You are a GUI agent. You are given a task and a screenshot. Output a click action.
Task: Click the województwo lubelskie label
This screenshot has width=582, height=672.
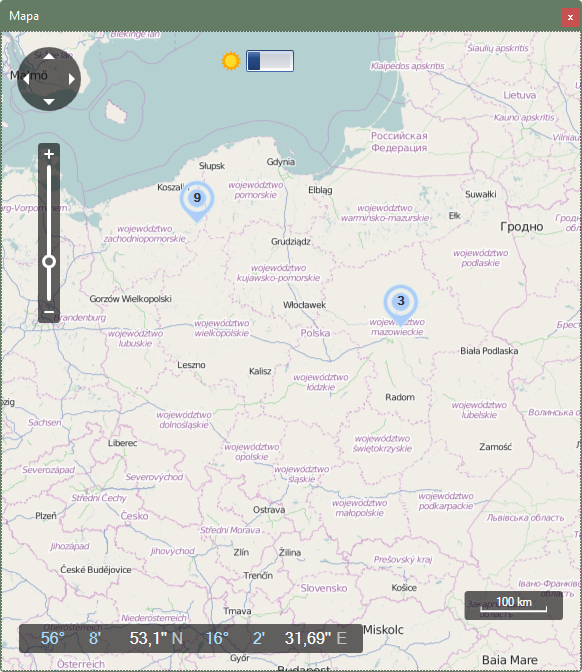479,410
